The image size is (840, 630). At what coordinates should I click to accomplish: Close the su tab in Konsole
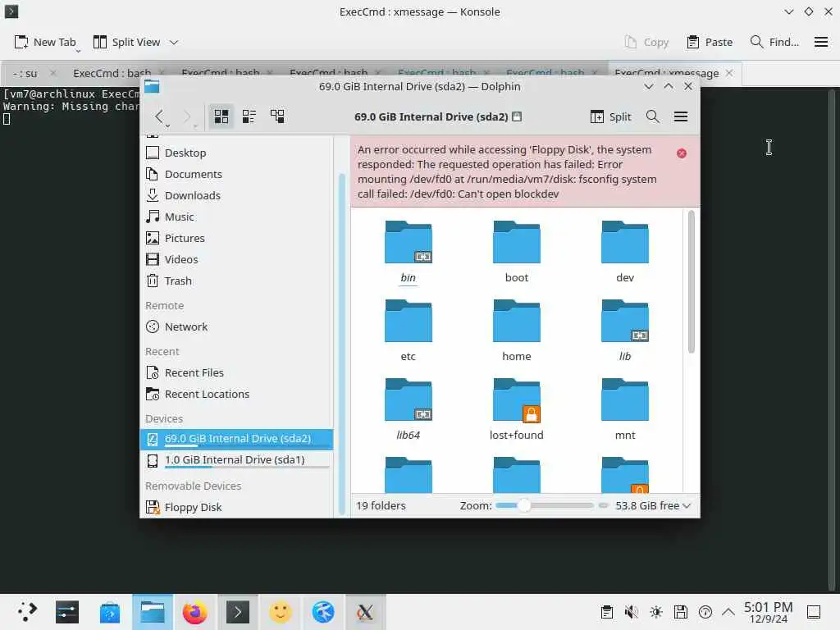[x=52, y=73]
